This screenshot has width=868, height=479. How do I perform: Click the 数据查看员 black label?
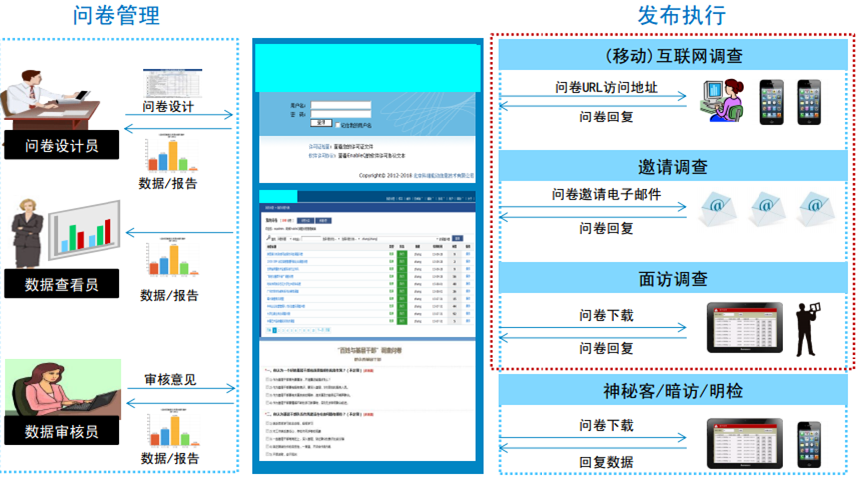pyautogui.click(x=62, y=284)
